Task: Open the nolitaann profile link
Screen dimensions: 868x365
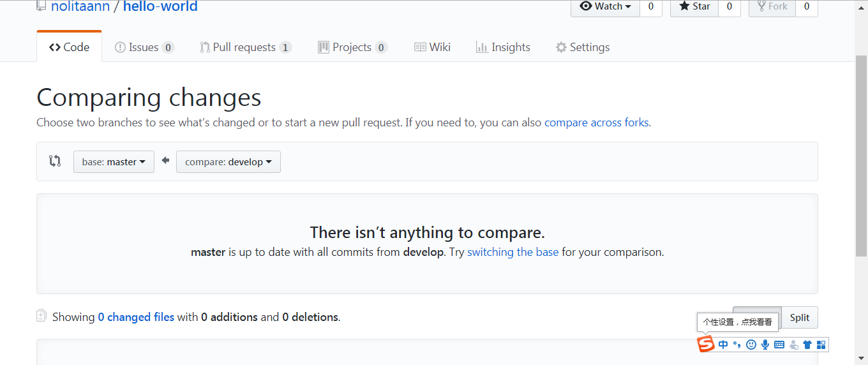Action: click(80, 6)
